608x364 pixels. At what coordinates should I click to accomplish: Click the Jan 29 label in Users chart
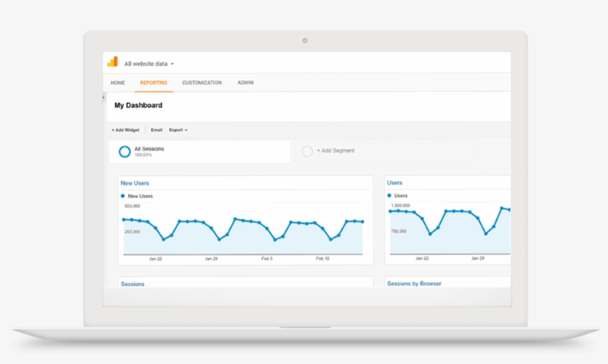click(478, 258)
